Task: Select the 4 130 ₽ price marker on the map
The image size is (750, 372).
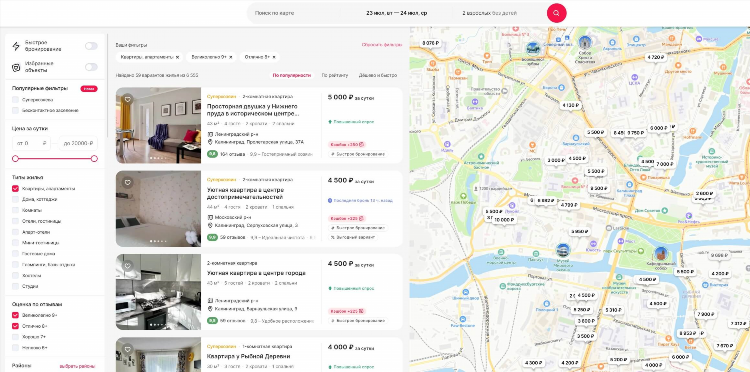Action: pyautogui.click(x=570, y=105)
